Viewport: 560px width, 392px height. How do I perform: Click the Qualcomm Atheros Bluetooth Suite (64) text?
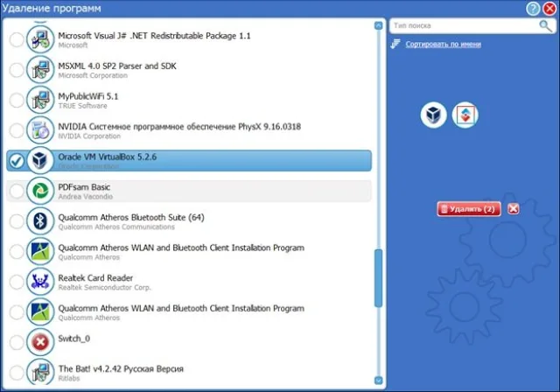tap(131, 217)
